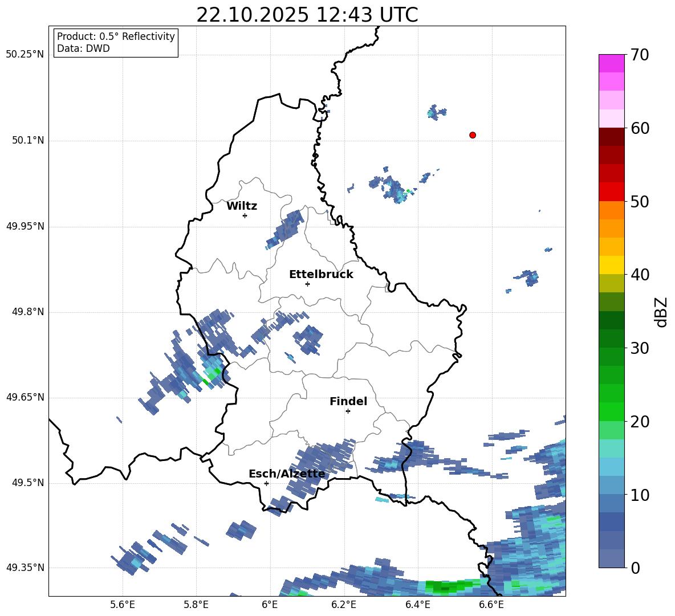Click the yellow colorbar segment above 40
675x616 pixels.
(611, 266)
